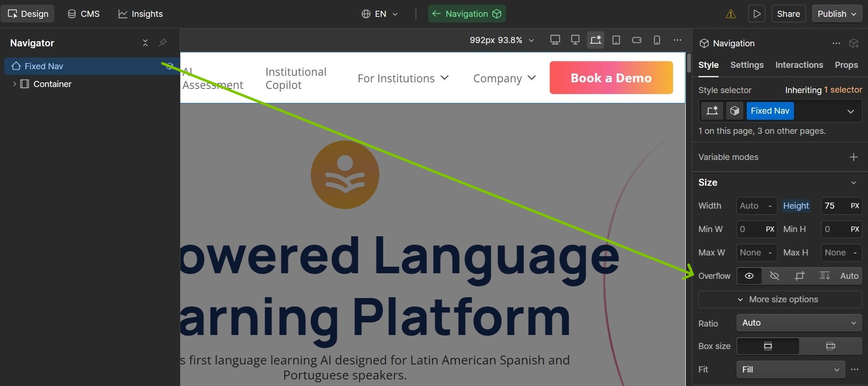Click the component icon beside the panel's three dots
Screen dimensions: 868x386
click(854, 44)
